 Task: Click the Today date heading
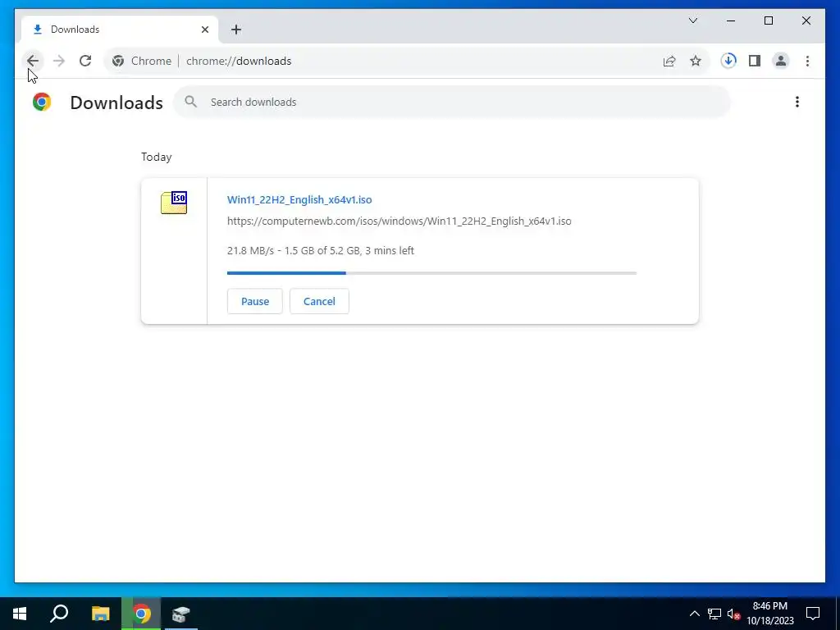(157, 157)
